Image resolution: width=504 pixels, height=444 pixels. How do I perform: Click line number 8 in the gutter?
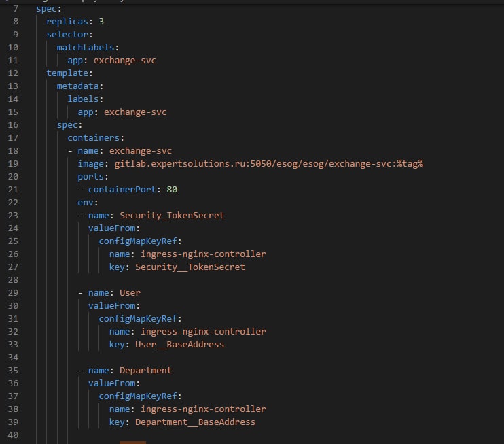point(16,22)
